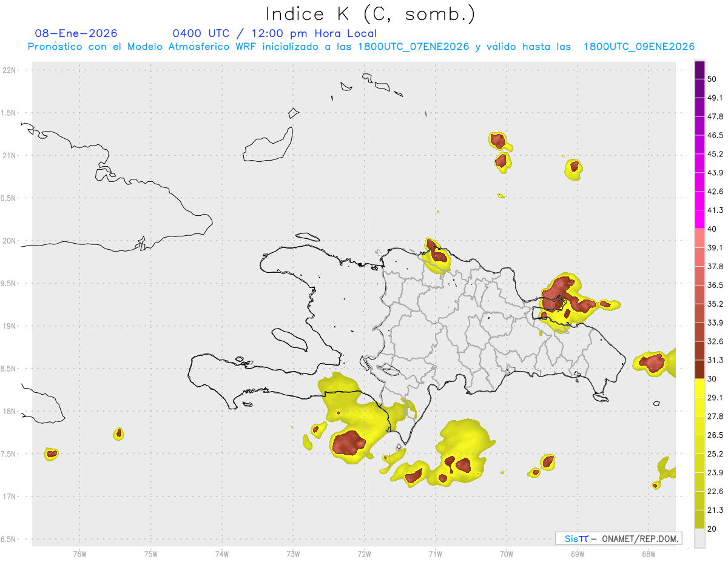Image resolution: width=728 pixels, height=562 pixels.
Task: Click the '47.8' value on the color scale
Action: tap(716, 116)
